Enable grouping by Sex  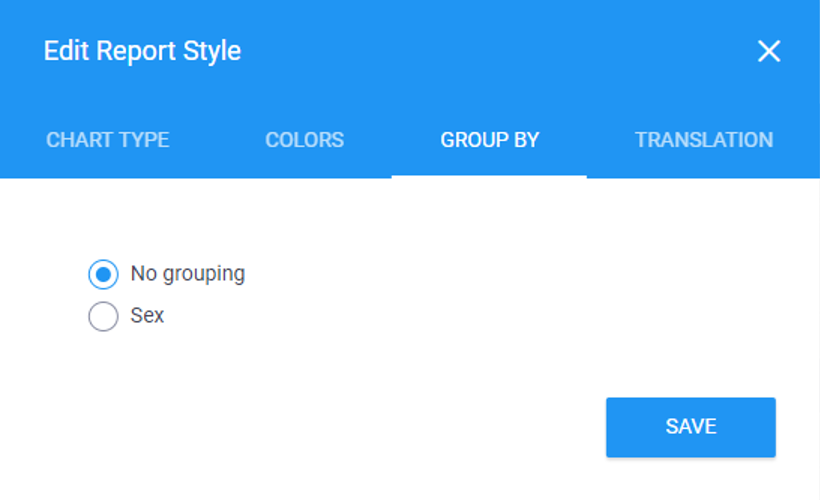103,317
